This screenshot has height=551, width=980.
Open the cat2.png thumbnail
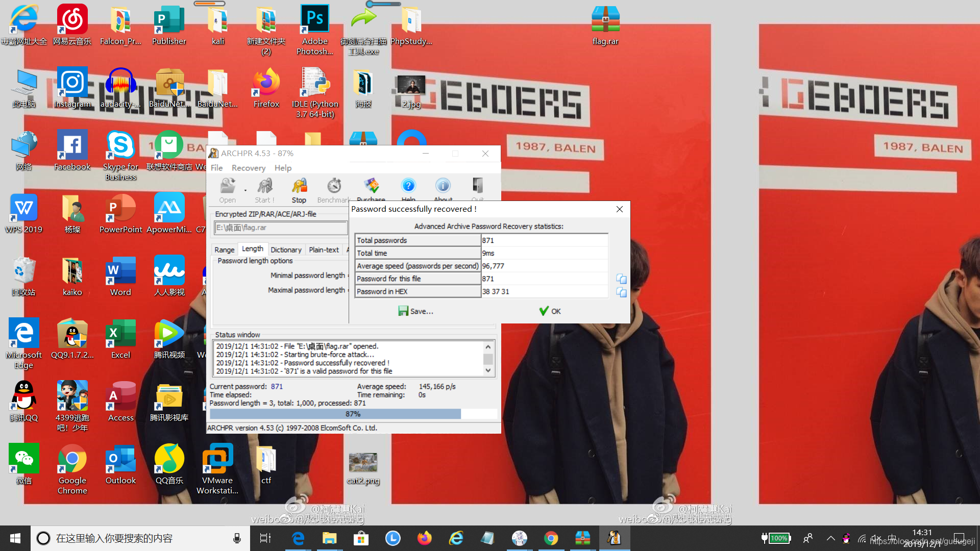pyautogui.click(x=363, y=468)
